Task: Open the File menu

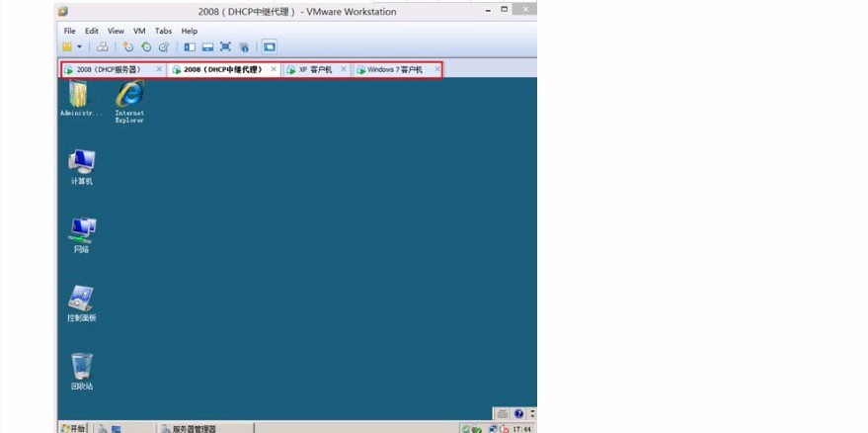Action: [70, 31]
